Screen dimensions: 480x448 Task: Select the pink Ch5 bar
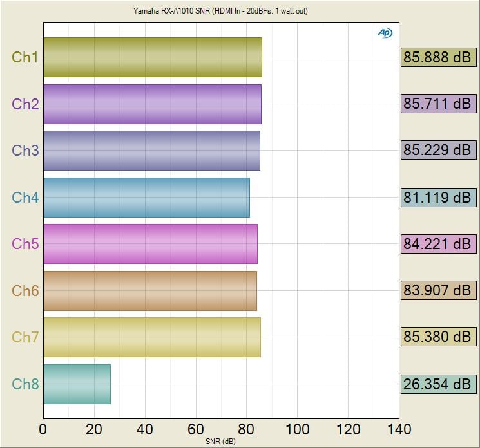[150, 244]
